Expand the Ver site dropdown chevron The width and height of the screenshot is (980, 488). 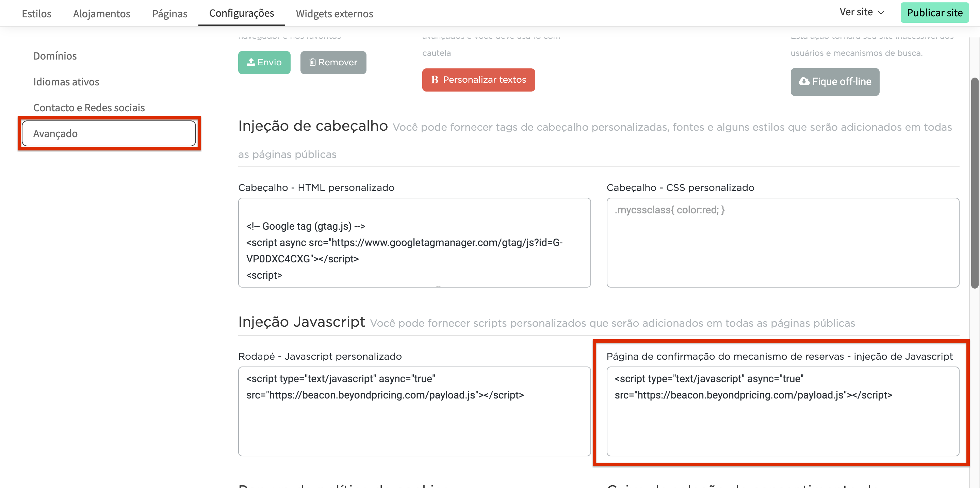[x=881, y=13]
